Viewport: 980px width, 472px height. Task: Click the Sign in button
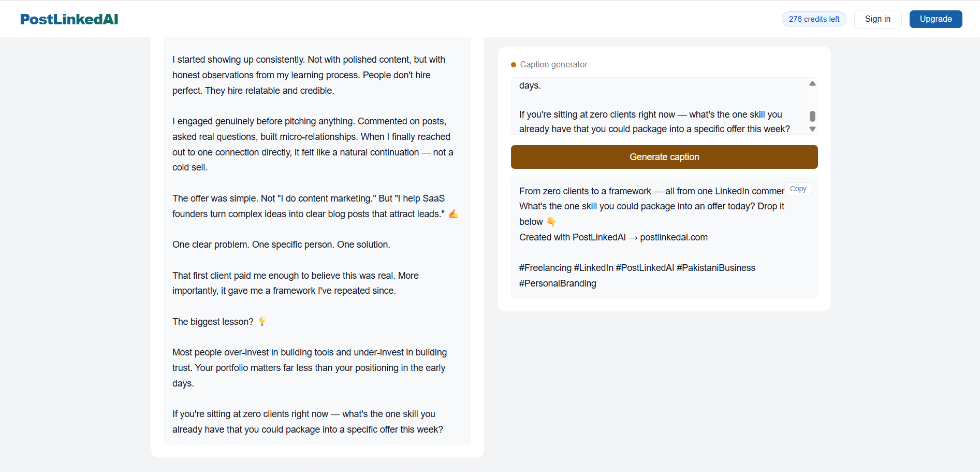(x=877, y=19)
